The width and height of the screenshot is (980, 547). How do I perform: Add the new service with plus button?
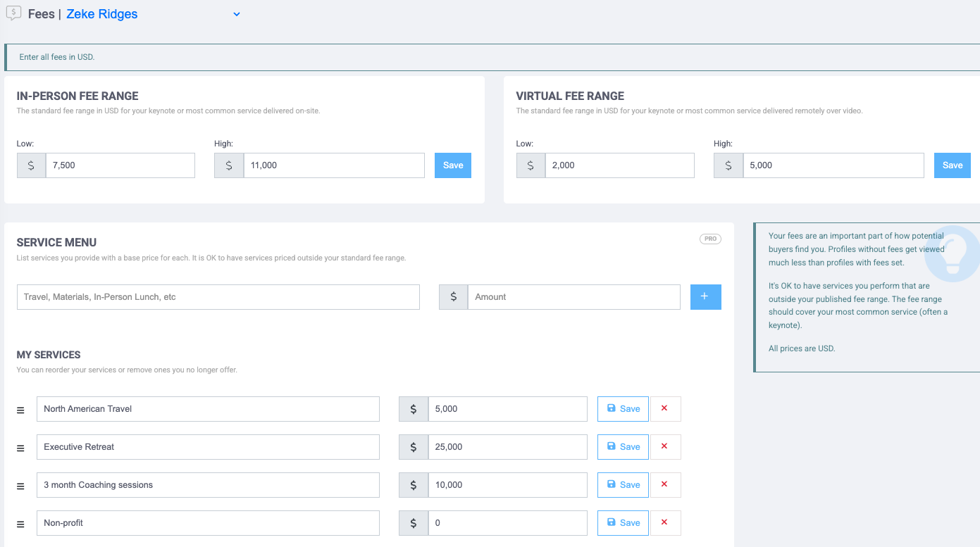click(706, 297)
